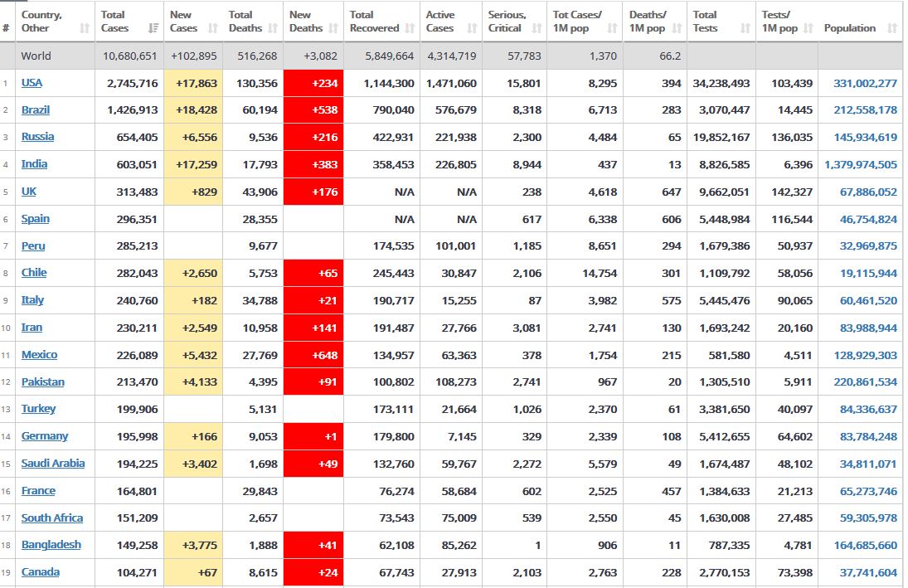Click the Total Deaths sort arrows
The height and width of the screenshot is (588, 908).
point(273,28)
